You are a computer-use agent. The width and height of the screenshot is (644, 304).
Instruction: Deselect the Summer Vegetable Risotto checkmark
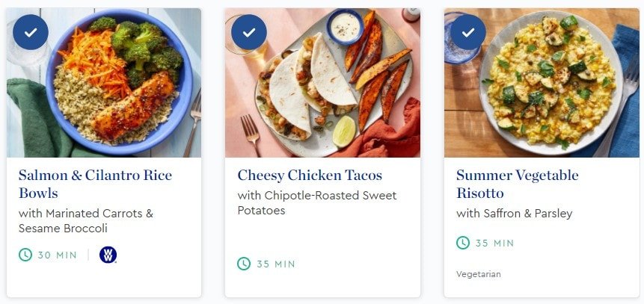(467, 32)
